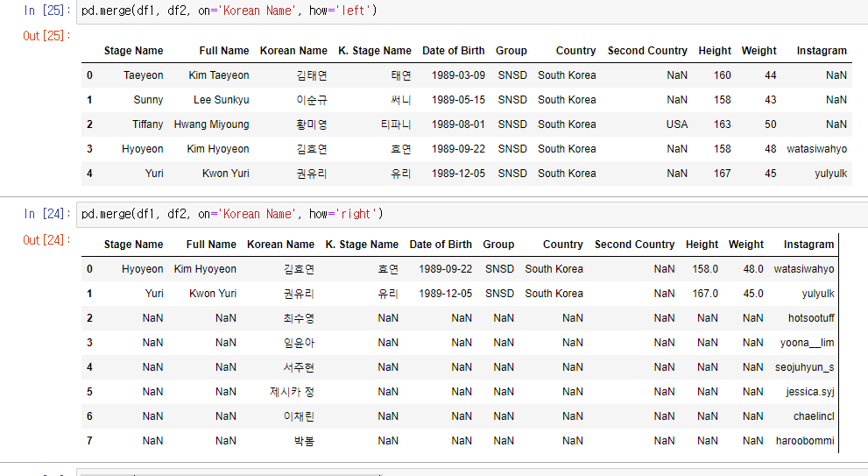The height and width of the screenshot is (476, 868).
Task: Click the right merge code cell input
Action: click(x=471, y=214)
